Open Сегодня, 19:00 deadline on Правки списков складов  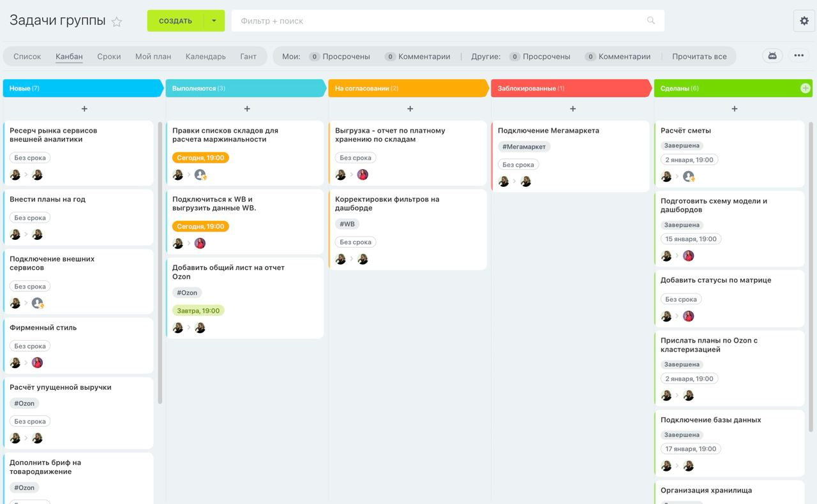pyautogui.click(x=200, y=158)
